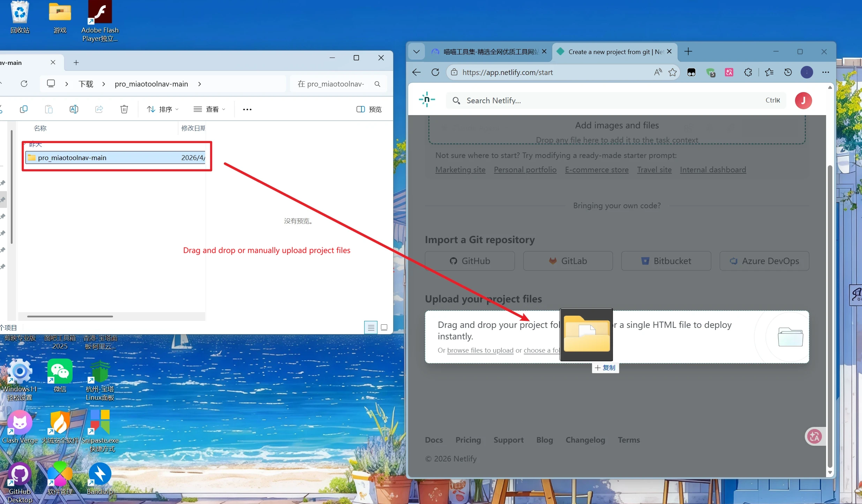Click the Azure DevOps import button

click(764, 261)
